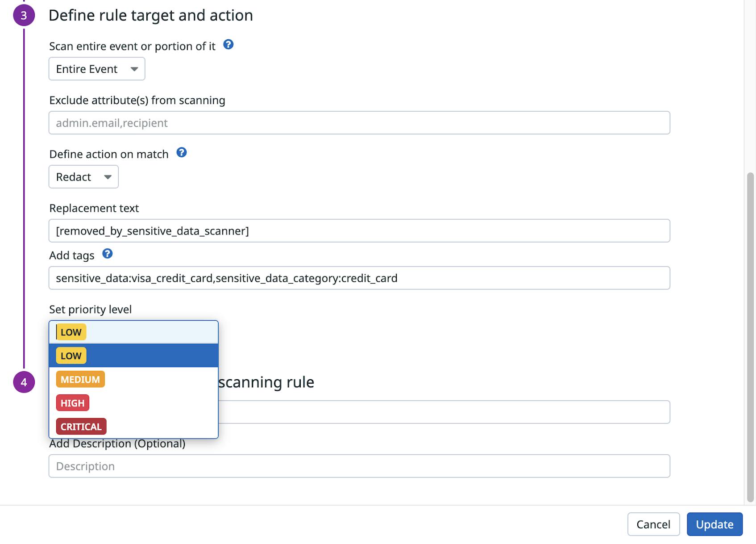Click the Update button

click(714, 524)
